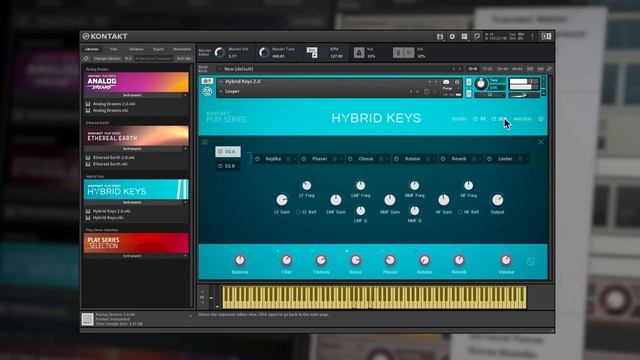Image resolution: width=640 pixels, height=360 pixels.
Task: Toggle Phaser effect power button
Action: [304, 159]
